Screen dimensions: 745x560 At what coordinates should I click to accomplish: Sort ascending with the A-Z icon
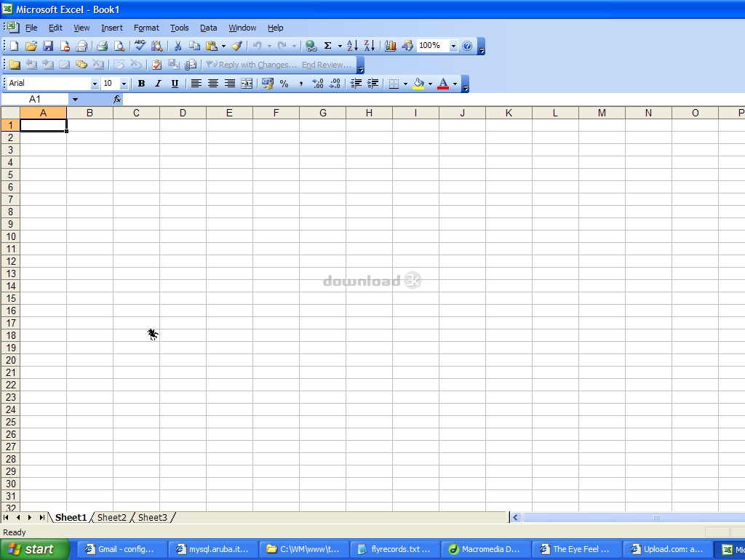pos(352,46)
